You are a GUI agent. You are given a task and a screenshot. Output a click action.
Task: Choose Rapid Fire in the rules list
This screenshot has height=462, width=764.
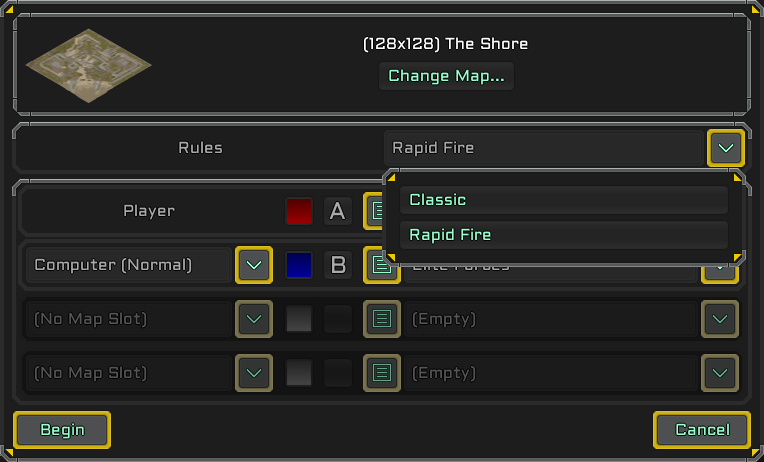(563, 235)
